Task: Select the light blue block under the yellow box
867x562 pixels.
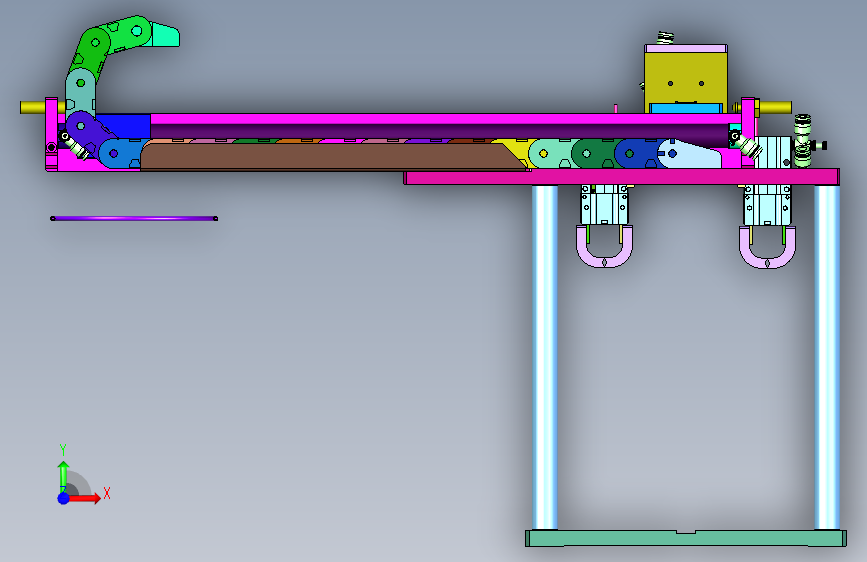Action: point(686,108)
